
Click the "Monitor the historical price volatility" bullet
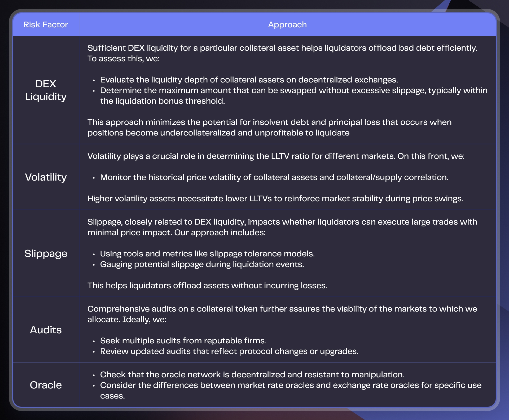[274, 177]
